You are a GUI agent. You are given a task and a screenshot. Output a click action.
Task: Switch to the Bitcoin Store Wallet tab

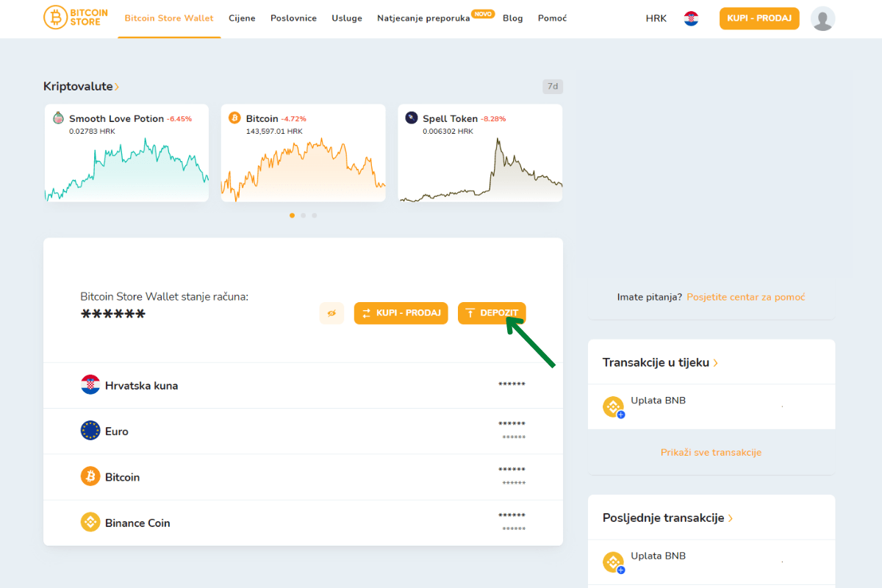pos(169,18)
